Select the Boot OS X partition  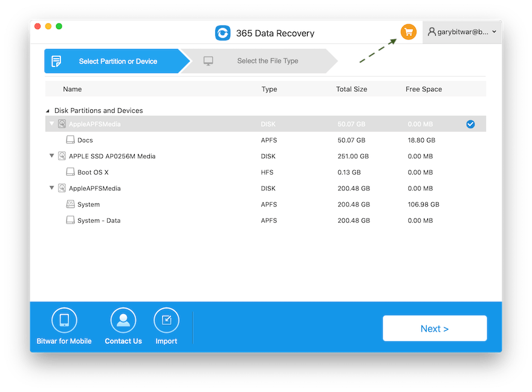pyautogui.click(x=265, y=172)
